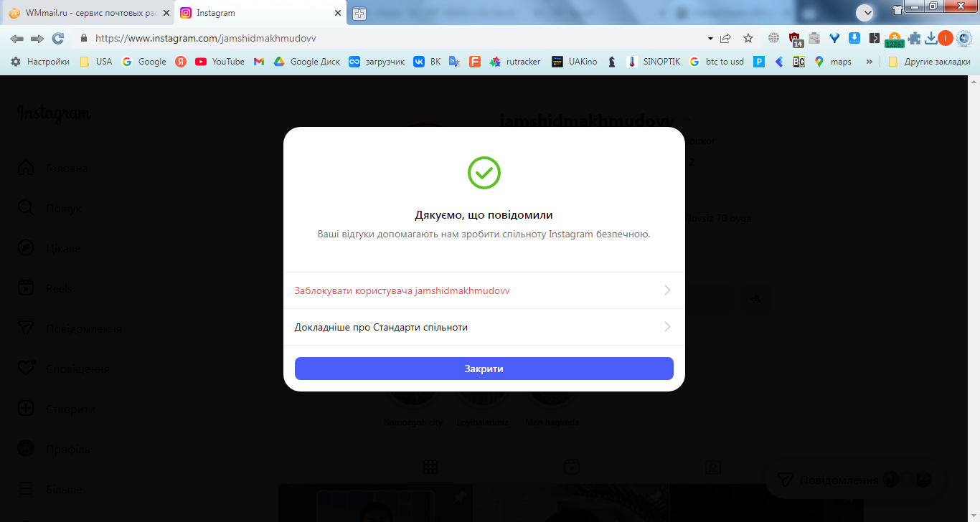Image resolution: width=980 pixels, height=522 pixels.
Task: Open the Настройки bookmark
Action: coord(40,62)
